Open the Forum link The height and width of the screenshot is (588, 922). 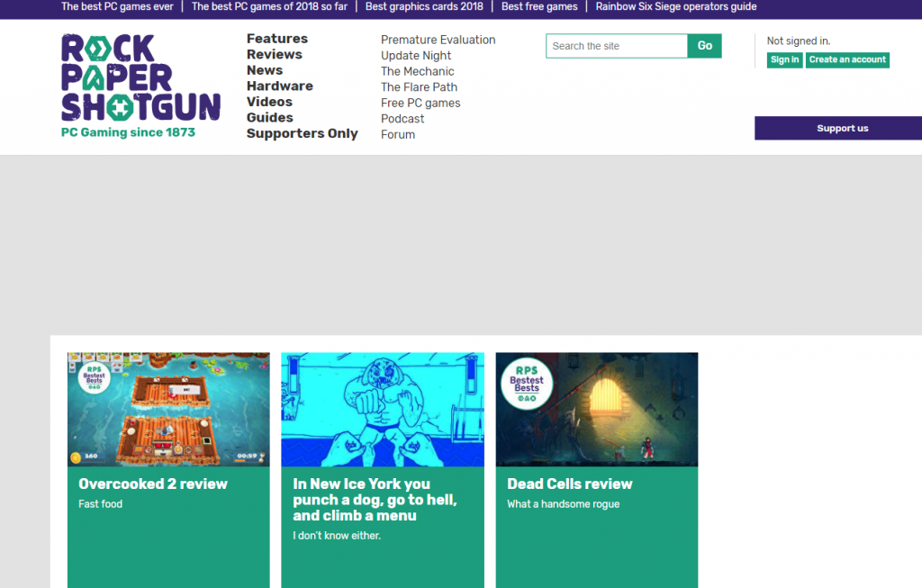397,135
